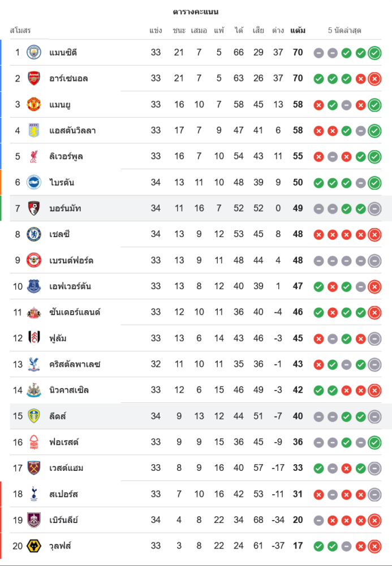Click the Chelsea club crest

coord(34,234)
